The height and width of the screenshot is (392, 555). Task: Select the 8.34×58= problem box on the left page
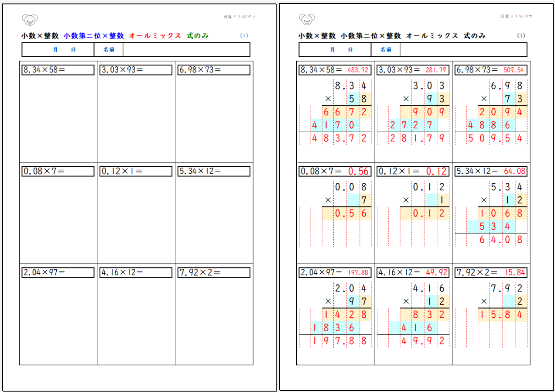pos(58,70)
